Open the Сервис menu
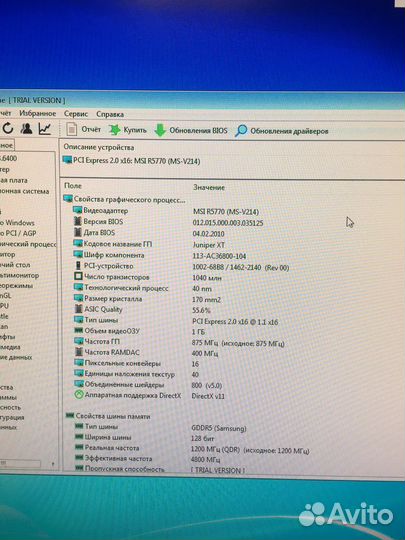This screenshot has width=405, height=540. pos(76,114)
